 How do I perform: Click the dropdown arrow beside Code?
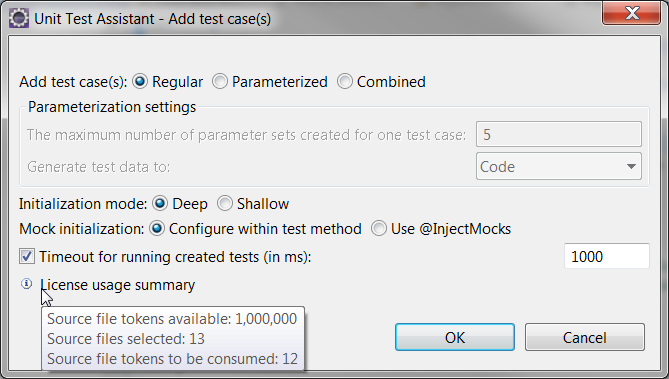631,166
